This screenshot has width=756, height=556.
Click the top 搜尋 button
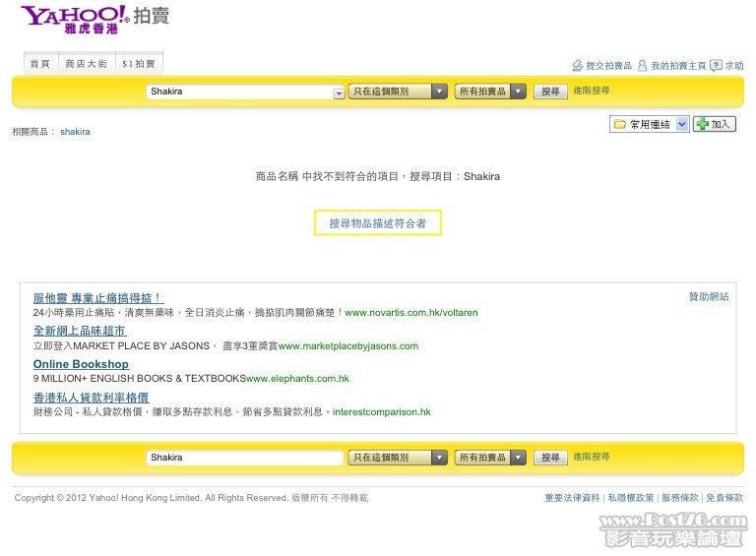[x=550, y=92]
